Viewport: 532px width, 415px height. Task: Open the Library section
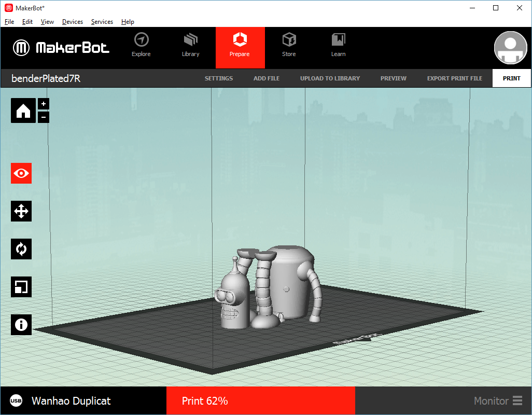pos(190,45)
